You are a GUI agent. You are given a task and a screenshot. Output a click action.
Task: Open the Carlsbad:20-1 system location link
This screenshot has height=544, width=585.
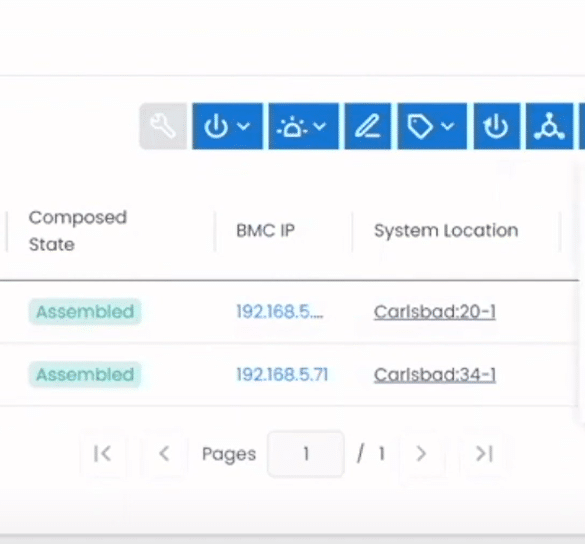coord(435,312)
